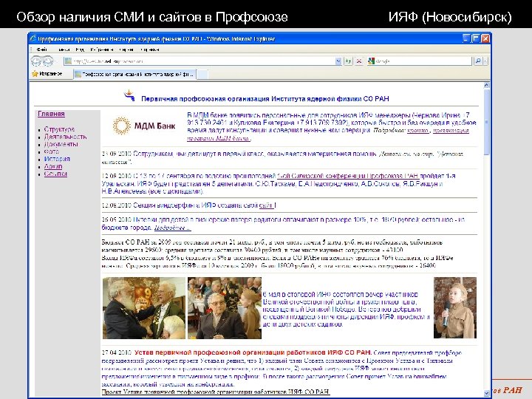Open the Избранное menu in menu bar
532x399 pixels.
tap(101, 50)
